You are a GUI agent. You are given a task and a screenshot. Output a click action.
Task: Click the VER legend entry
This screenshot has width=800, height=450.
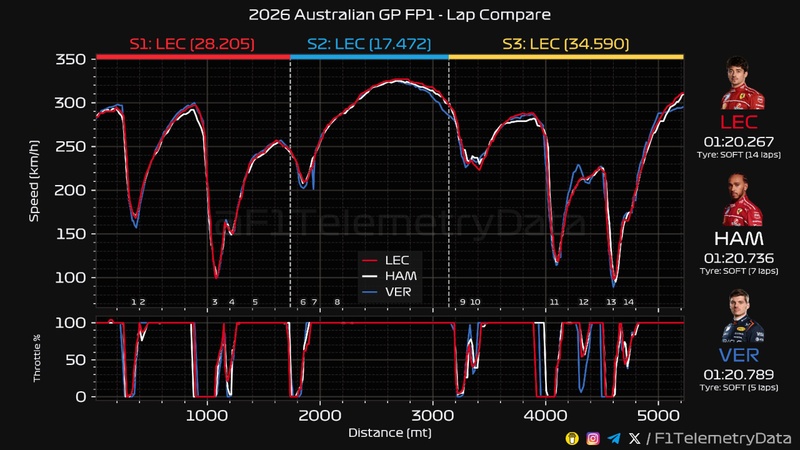pyautogui.click(x=387, y=292)
